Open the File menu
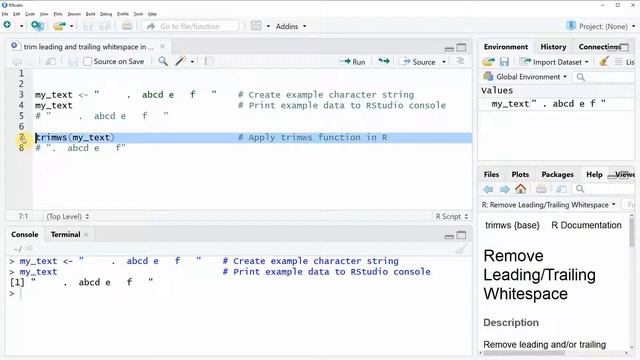 5,14
